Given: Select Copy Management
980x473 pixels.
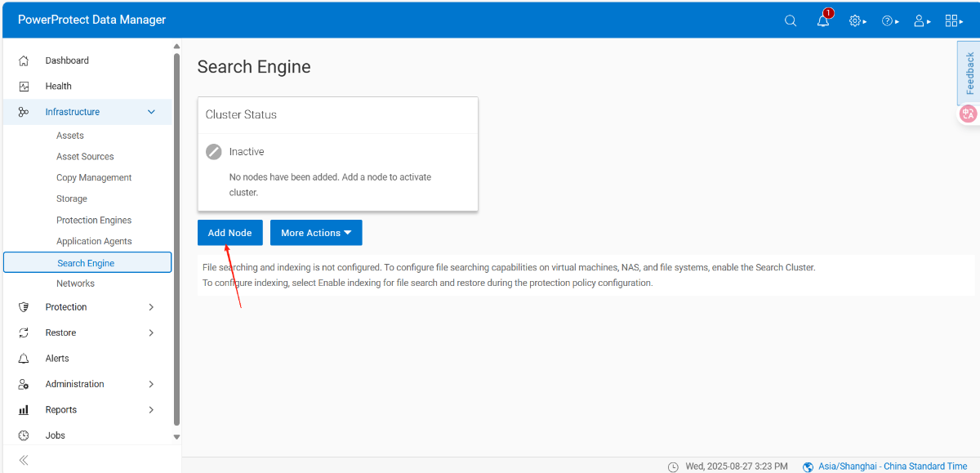Looking at the screenshot, I should click(x=94, y=178).
